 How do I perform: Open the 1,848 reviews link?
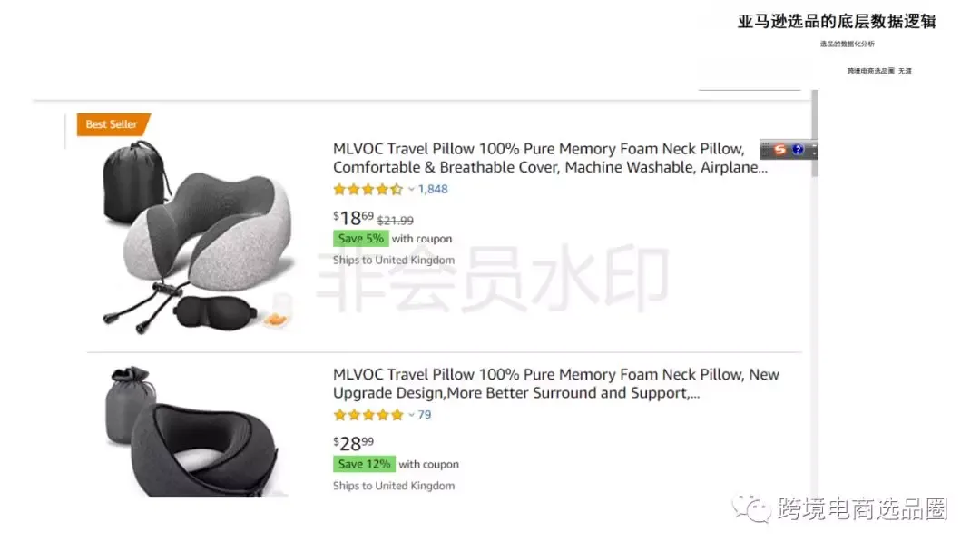click(433, 189)
